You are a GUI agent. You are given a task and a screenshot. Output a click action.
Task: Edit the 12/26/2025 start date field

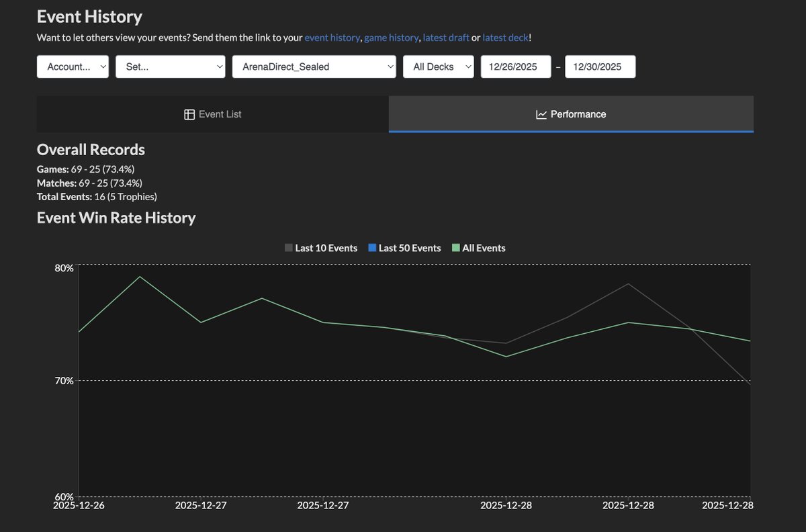click(x=516, y=66)
